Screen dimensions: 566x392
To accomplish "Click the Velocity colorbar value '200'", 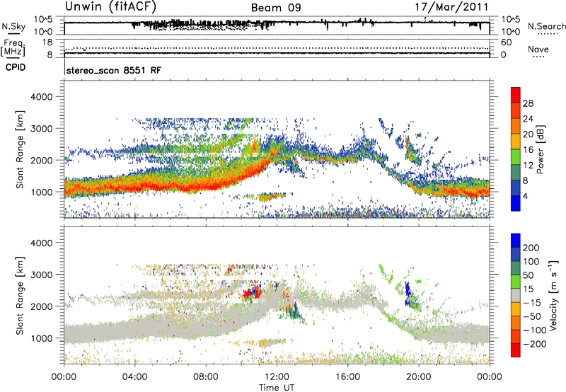I will point(531,248).
